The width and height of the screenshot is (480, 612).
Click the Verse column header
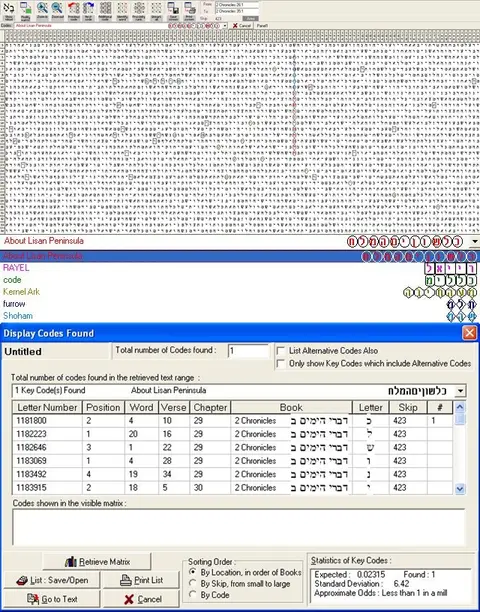pos(174,407)
